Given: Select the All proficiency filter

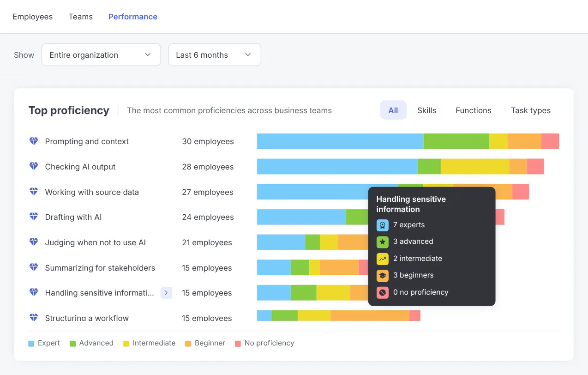Looking at the screenshot, I should [x=393, y=110].
